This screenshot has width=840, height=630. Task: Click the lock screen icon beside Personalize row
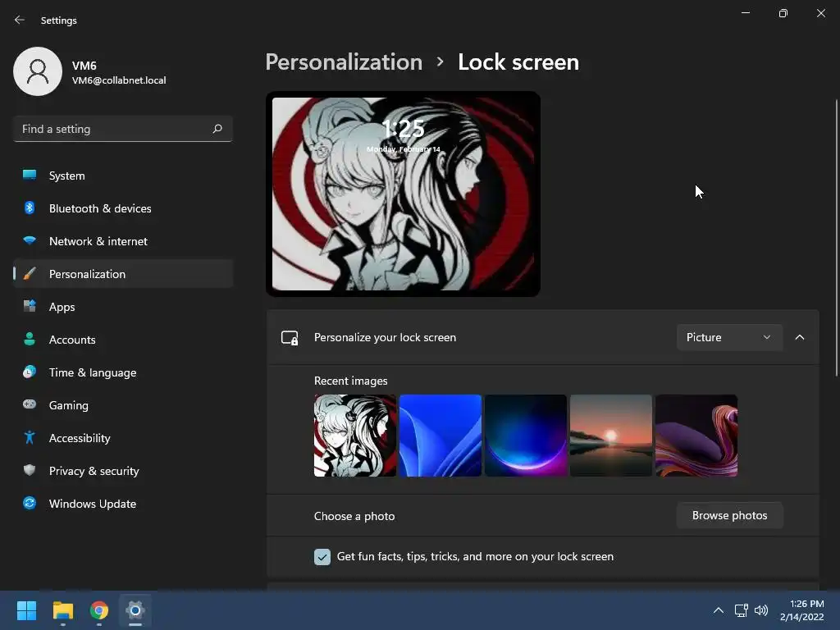coord(290,337)
